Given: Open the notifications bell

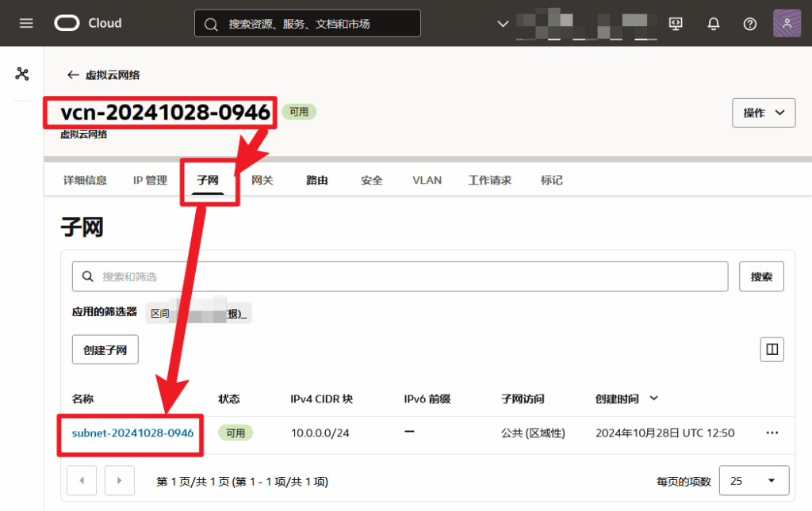Looking at the screenshot, I should (x=713, y=24).
